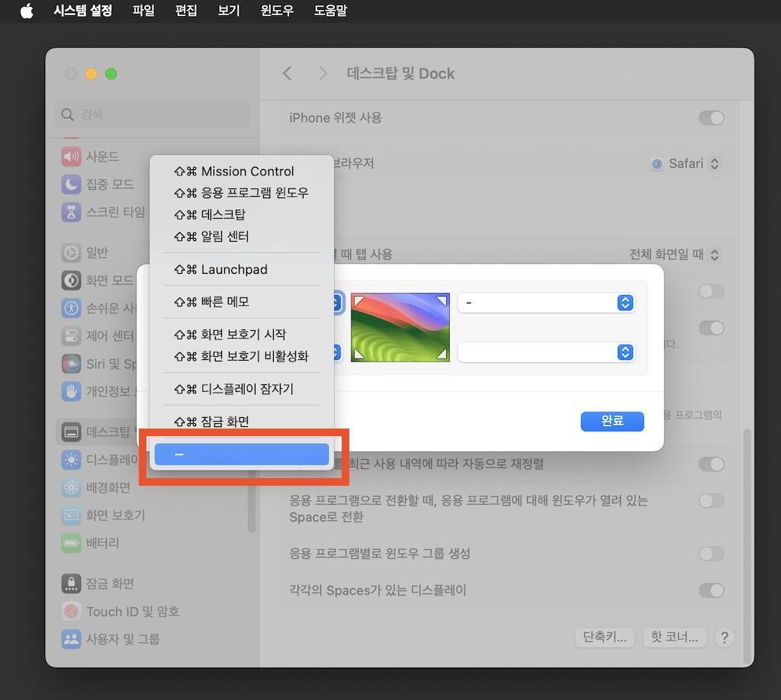Click the Appearance (화면 모드) icon
This screenshot has height=700, width=781.
pyautogui.click(x=71, y=281)
